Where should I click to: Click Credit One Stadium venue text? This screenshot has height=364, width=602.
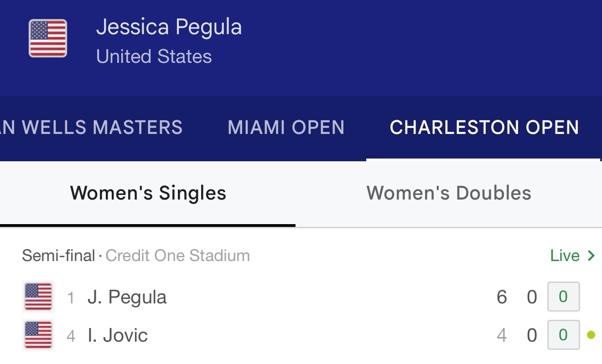pos(177,256)
